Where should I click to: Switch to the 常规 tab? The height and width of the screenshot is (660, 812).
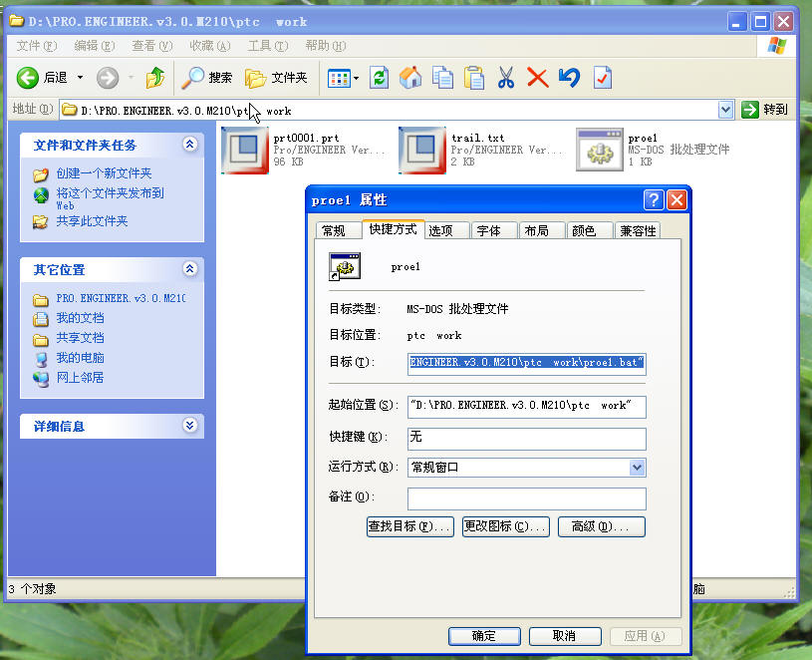pos(338,230)
